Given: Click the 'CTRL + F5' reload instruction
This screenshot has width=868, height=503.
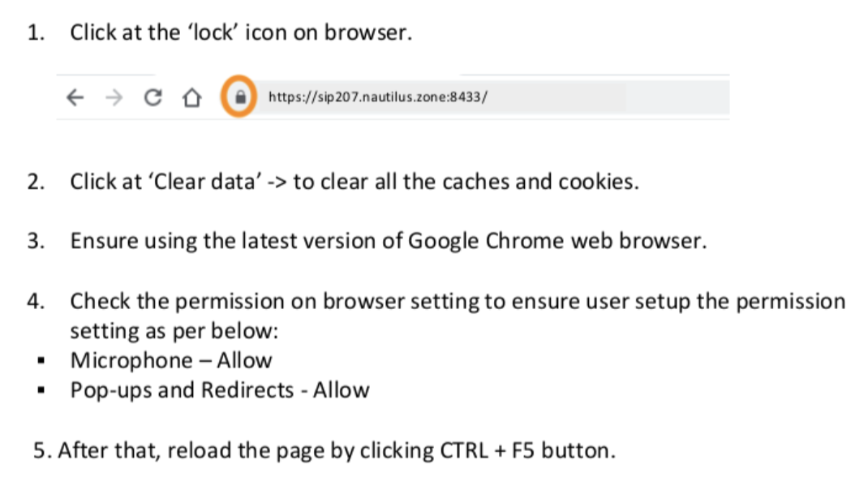Looking at the screenshot, I should coord(324,450).
